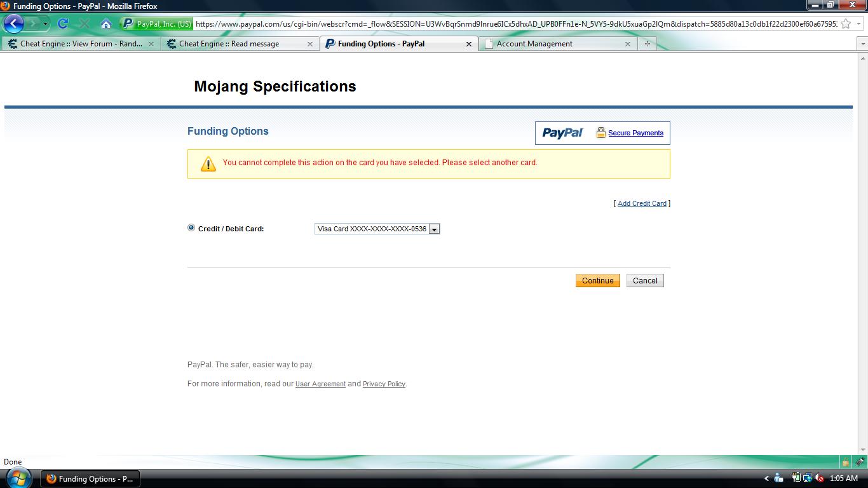
Task: Click the PayPal logo in secure payments box
Action: coord(562,133)
